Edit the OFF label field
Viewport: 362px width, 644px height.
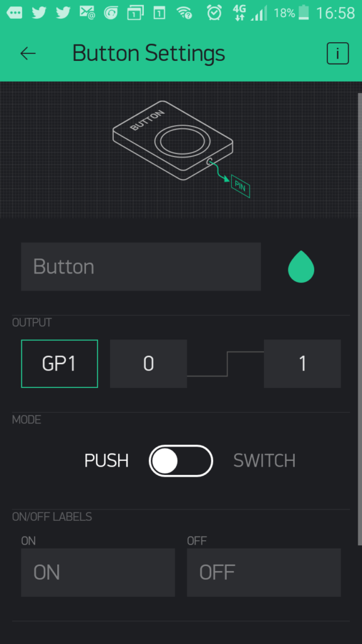tap(263, 572)
